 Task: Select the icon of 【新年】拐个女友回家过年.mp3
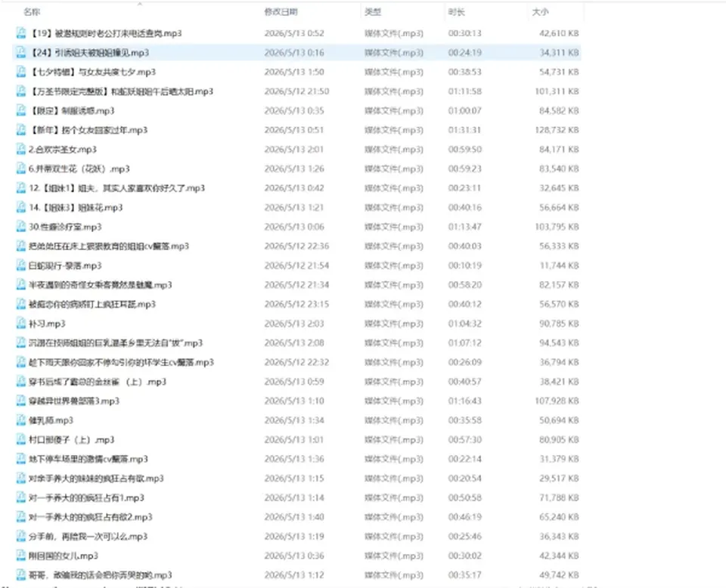(21, 130)
